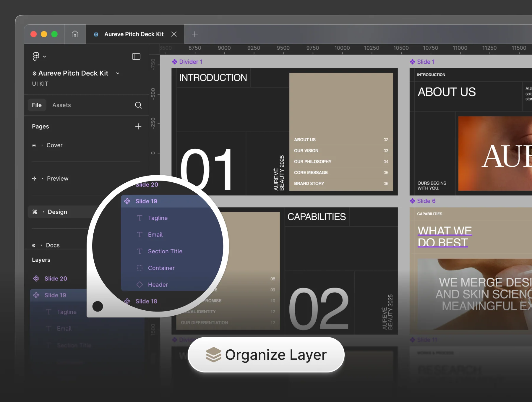
Task: Click the UI KIT label under file name
Action: (40, 84)
